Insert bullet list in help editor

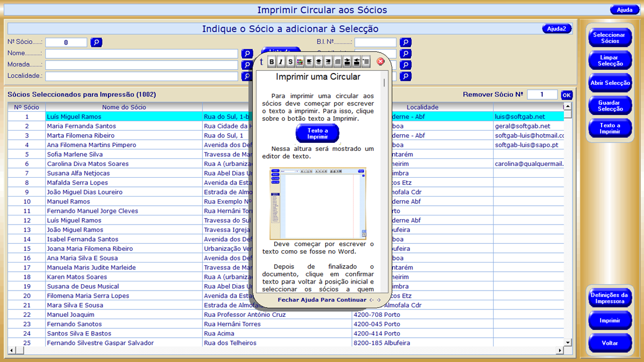(x=366, y=62)
